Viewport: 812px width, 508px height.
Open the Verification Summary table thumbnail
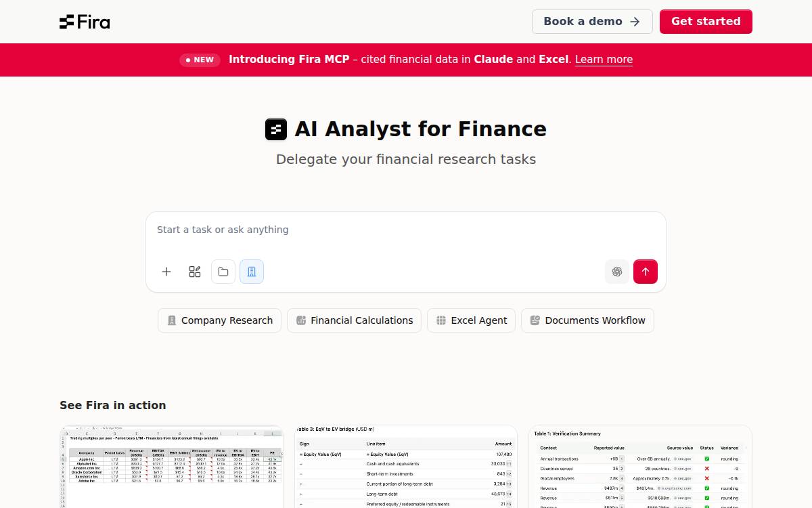[x=640, y=467]
